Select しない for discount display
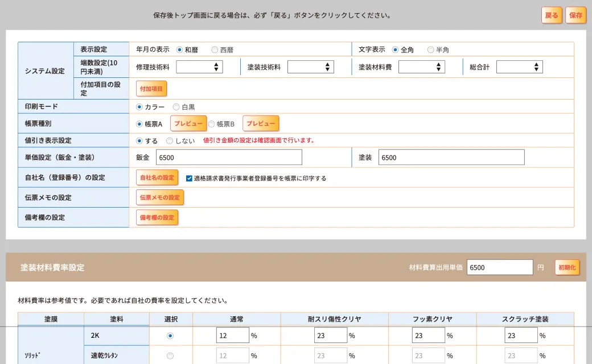The image size is (592, 364). coord(170,140)
